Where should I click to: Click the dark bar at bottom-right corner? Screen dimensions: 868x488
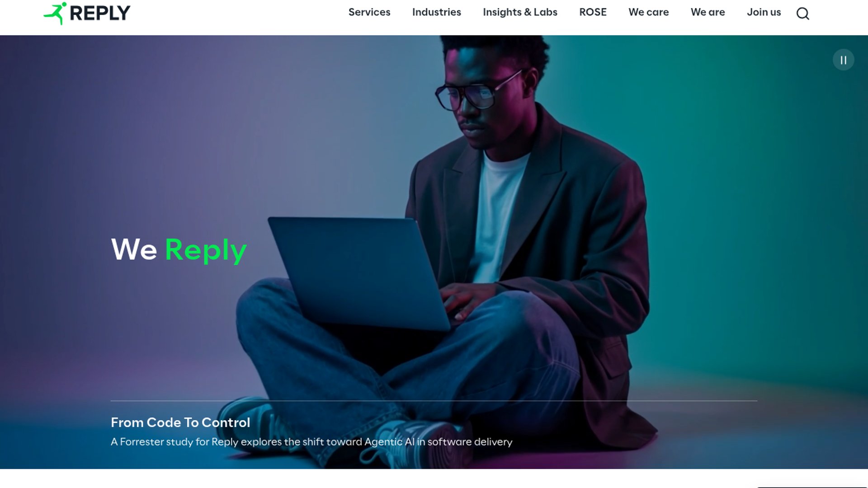pos(812,487)
